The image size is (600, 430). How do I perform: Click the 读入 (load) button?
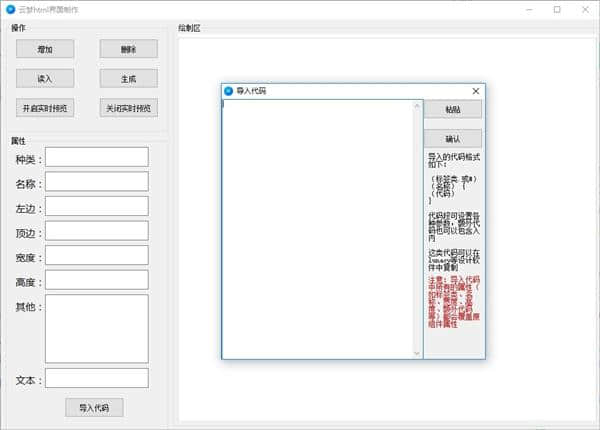tap(45, 78)
